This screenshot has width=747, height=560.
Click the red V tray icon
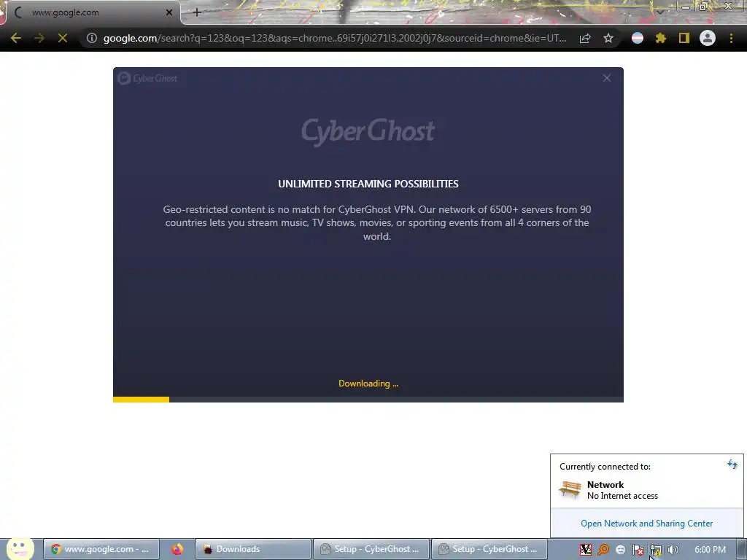point(586,550)
